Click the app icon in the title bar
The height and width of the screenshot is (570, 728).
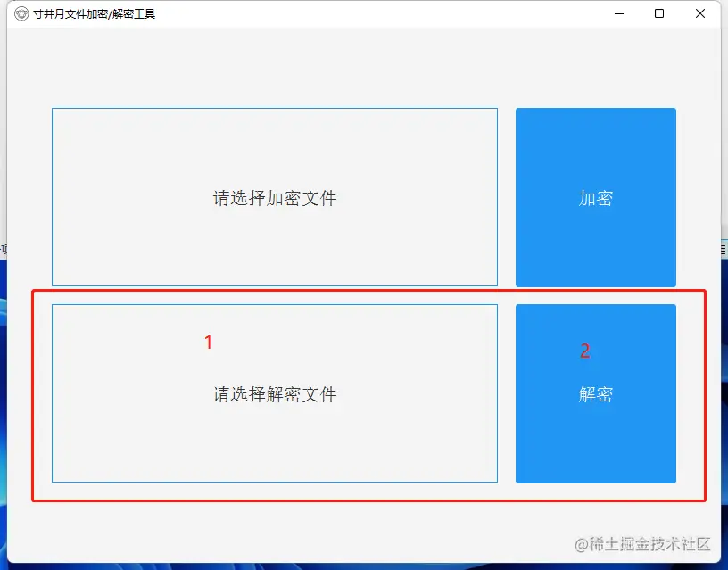(x=21, y=14)
